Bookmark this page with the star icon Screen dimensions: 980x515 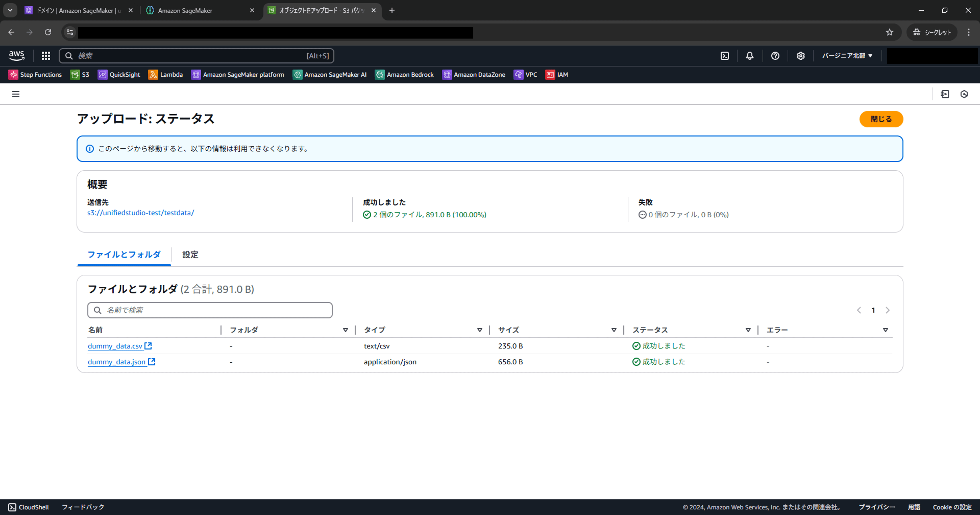pos(889,32)
